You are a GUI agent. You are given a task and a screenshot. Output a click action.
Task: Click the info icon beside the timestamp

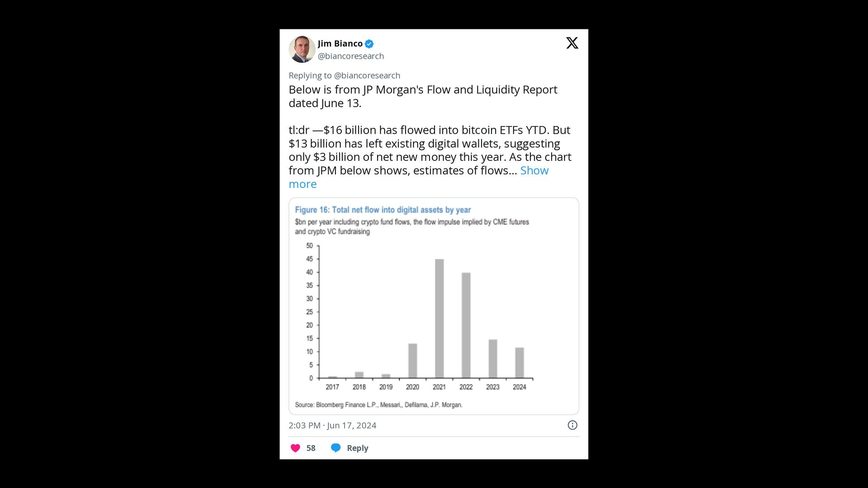pos(572,425)
